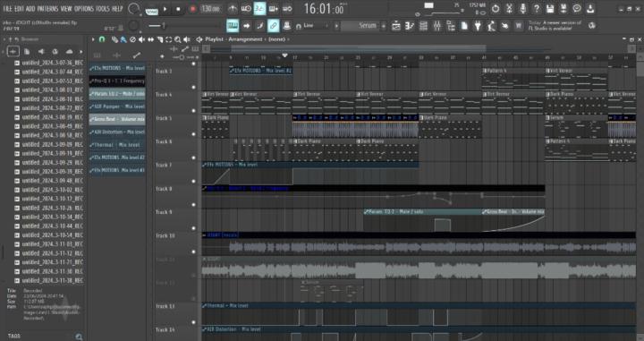The width and height of the screenshot is (644, 341).
Task: Select the playlist slip tool arrows icon
Action: 151,39
